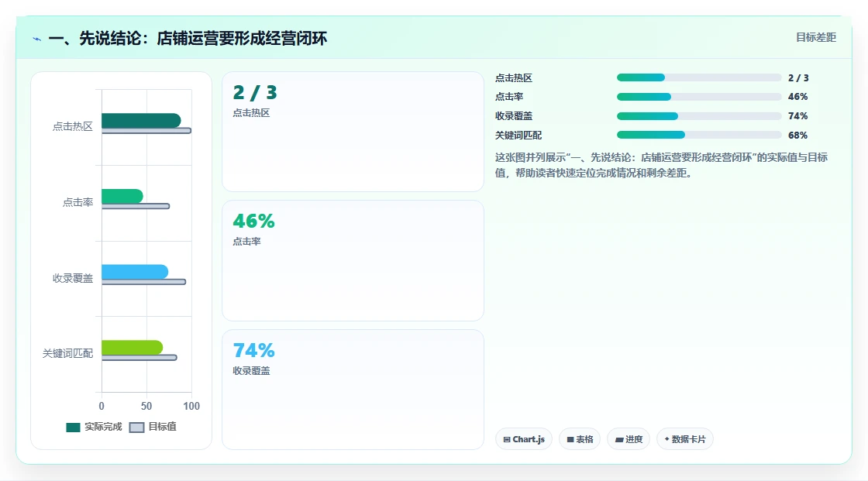The width and height of the screenshot is (868, 481).
Task: Click the x-axis tick label 50
Action: pyautogui.click(x=146, y=406)
